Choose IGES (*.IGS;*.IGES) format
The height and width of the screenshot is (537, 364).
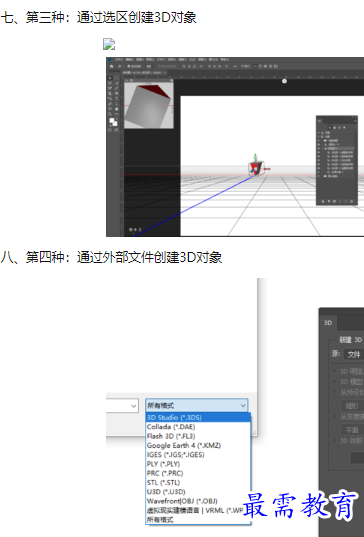pyautogui.click(x=198, y=454)
